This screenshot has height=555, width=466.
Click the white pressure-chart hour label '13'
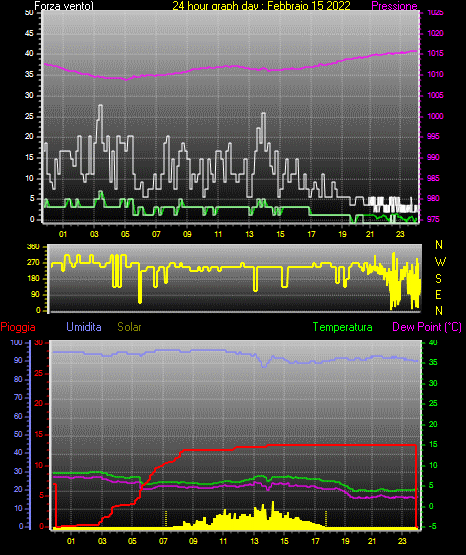249,234
